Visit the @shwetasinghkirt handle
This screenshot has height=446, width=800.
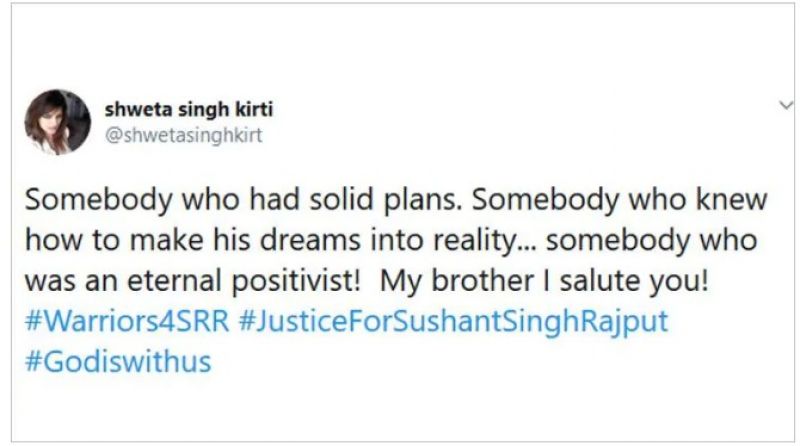(183, 136)
